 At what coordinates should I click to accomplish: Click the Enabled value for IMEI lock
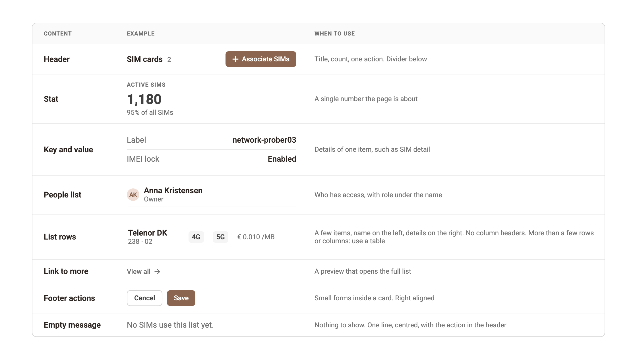282,159
